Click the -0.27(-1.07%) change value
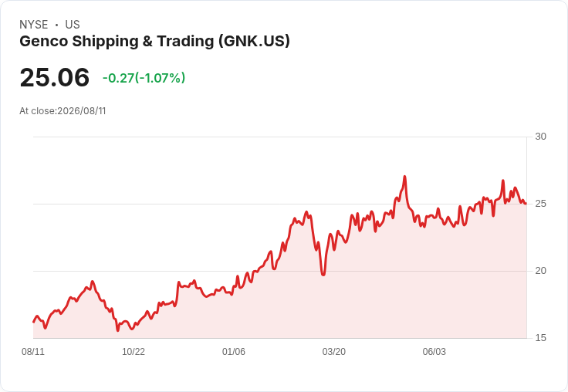Viewport: 568px width, 392px height. pos(144,78)
